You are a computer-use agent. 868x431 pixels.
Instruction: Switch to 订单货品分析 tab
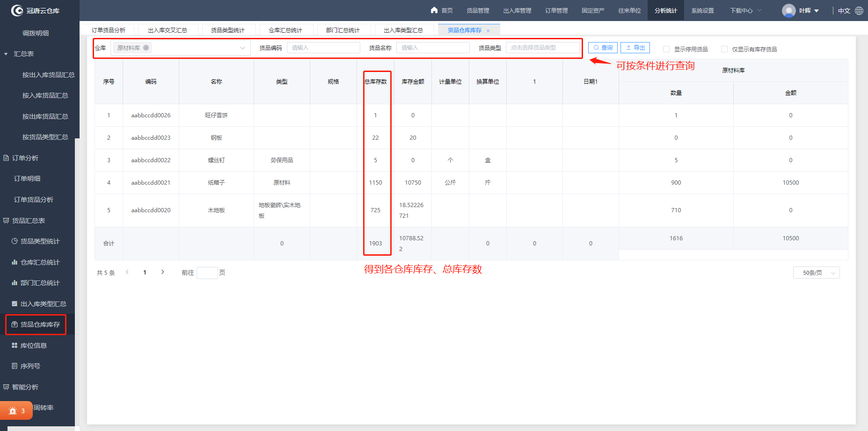click(x=108, y=30)
